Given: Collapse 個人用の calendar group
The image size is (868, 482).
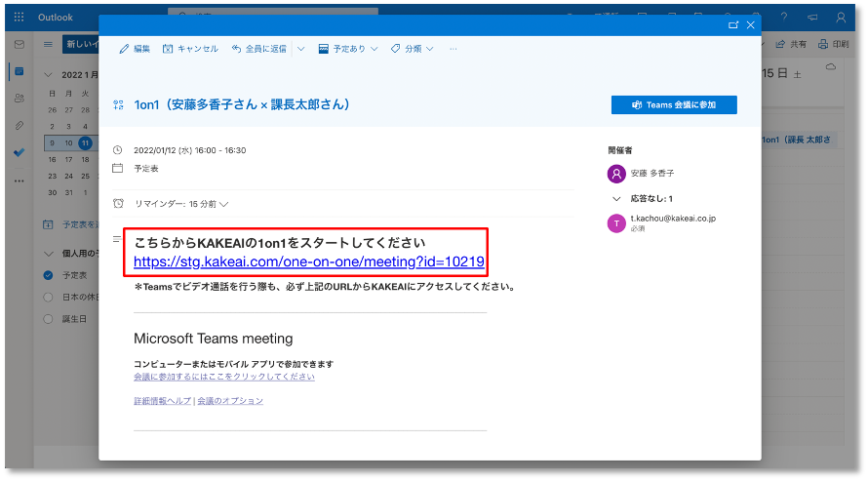Looking at the screenshot, I should pyautogui.click(x=48, y=254).
